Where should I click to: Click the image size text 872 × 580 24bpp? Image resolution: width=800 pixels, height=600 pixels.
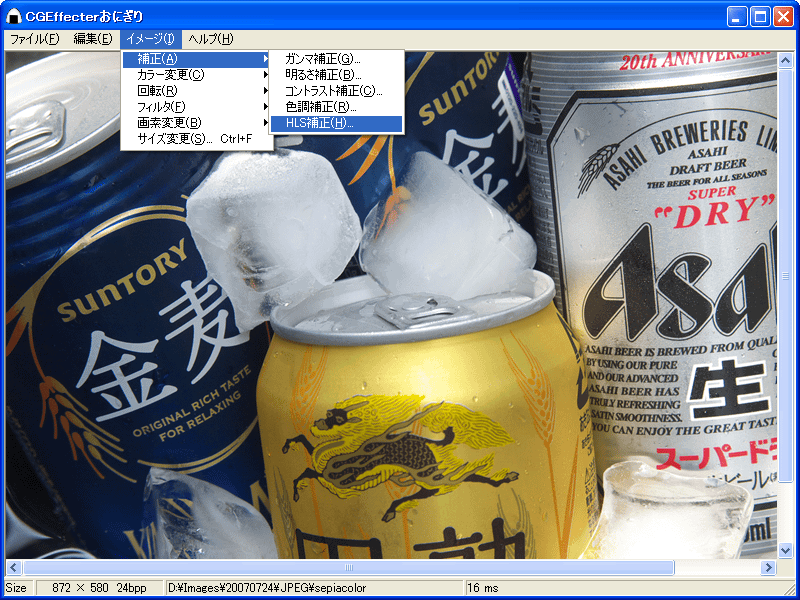[99, 588]
